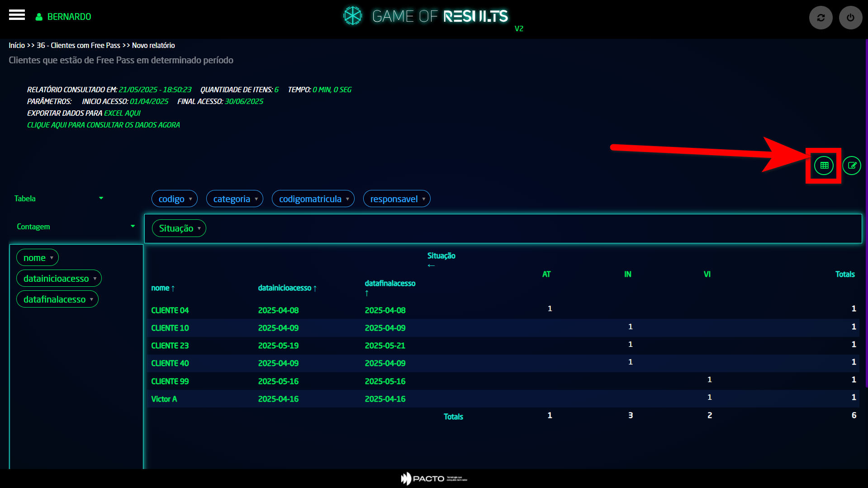
Task: Click the Game of Results logo
Action: point(426,16)
